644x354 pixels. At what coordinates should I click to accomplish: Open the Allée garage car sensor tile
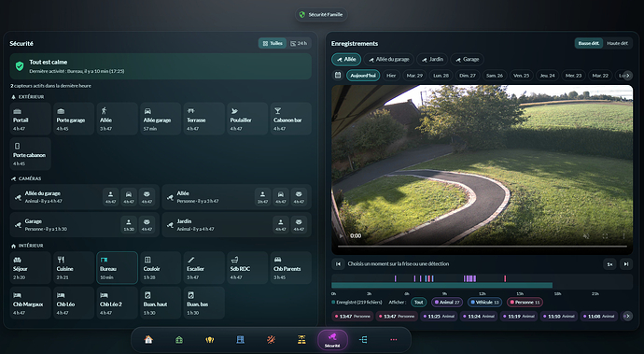click(161, 119)
